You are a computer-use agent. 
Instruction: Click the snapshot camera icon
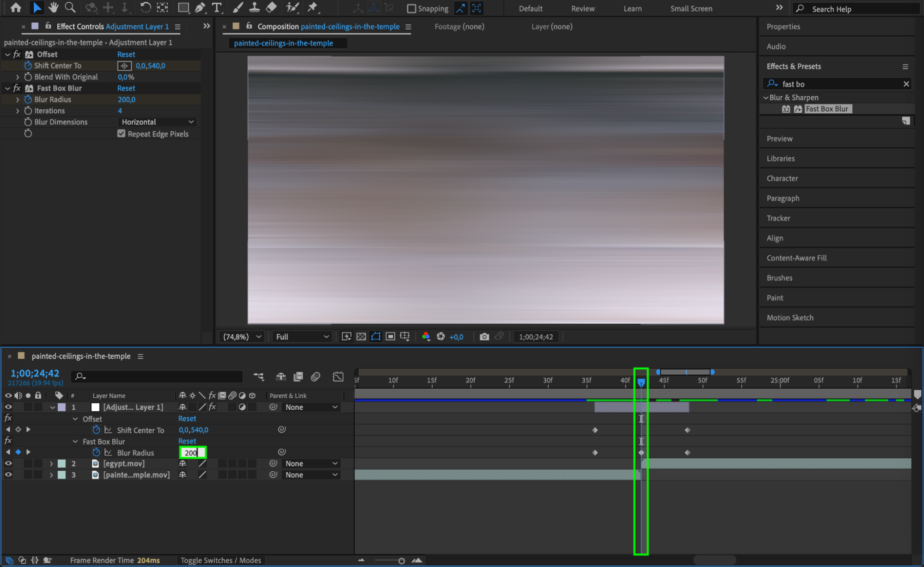[484, 337]
